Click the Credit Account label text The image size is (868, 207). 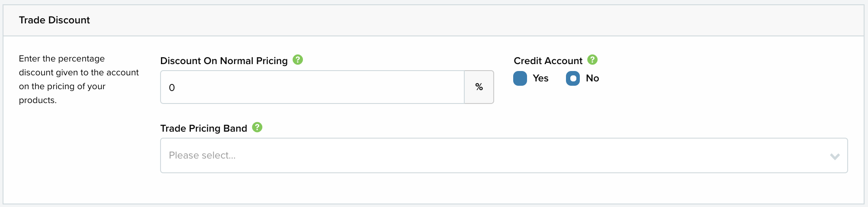(548, 61)
